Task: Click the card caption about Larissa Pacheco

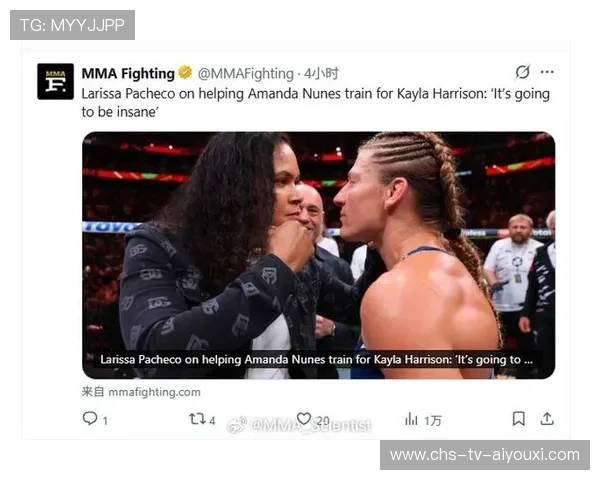Action: (316, 360)
